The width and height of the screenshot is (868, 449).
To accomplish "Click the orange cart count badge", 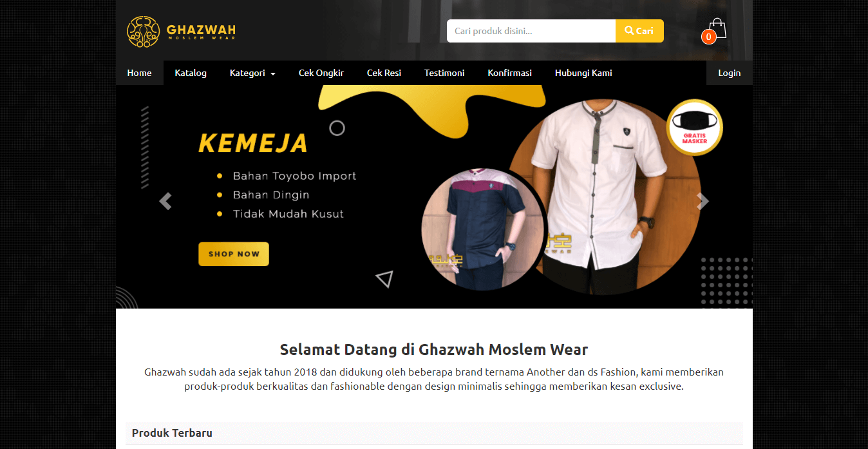I will click(708, 37).
